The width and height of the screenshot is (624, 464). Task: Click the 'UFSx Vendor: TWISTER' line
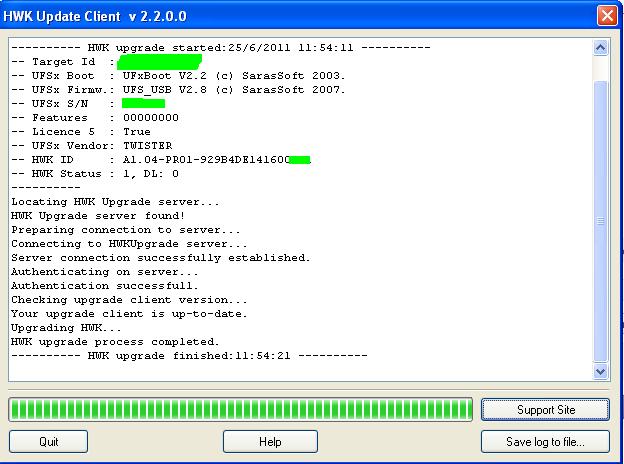pyautogui.click(x=92, y=146)
